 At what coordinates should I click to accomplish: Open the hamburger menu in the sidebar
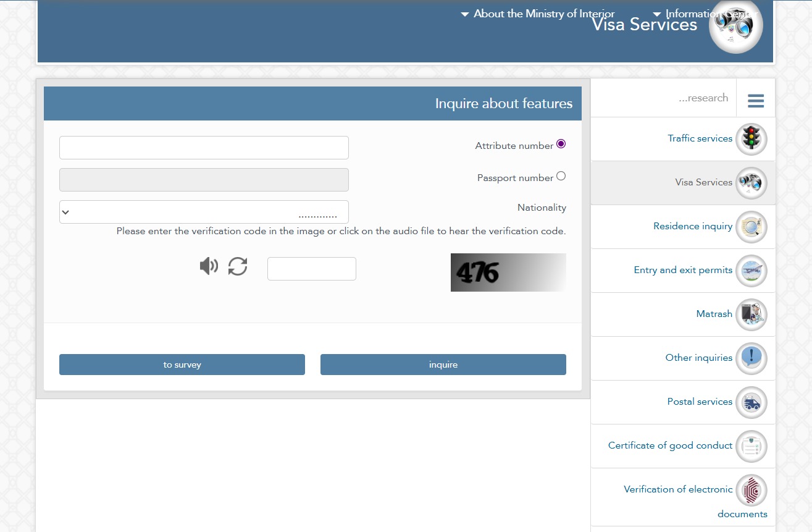point(756,101)
